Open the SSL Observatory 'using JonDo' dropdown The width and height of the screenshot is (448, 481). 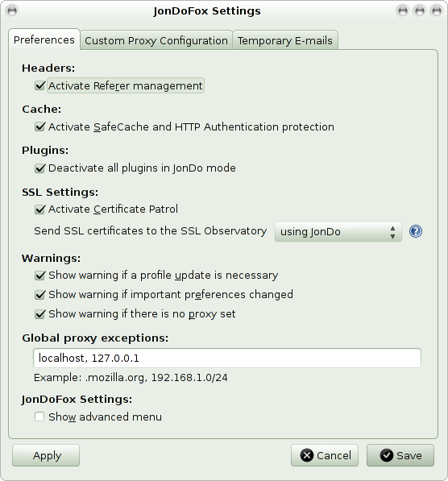(x=338, y=231)
